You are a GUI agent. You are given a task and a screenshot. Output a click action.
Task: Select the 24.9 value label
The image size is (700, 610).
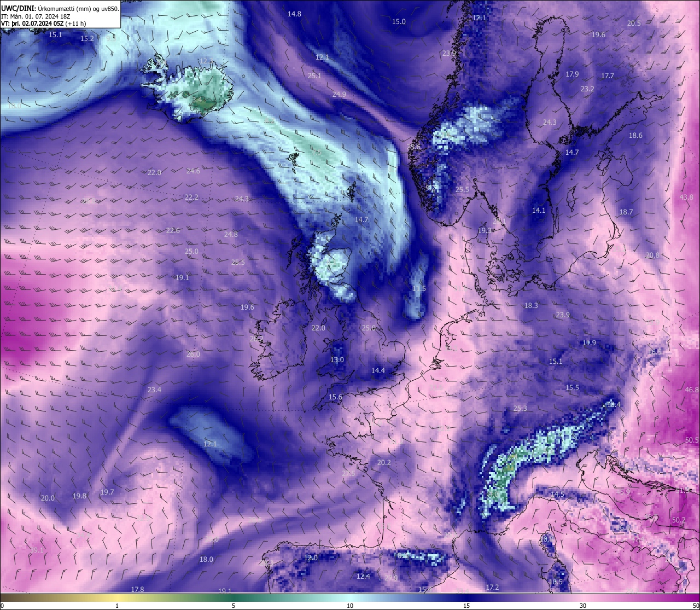click(x=339, y=95)
